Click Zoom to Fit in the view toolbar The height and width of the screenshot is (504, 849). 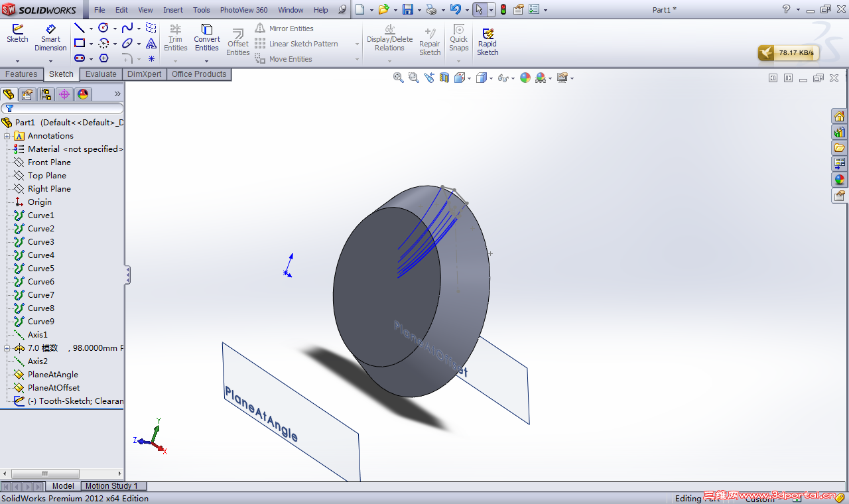point(398,78)
